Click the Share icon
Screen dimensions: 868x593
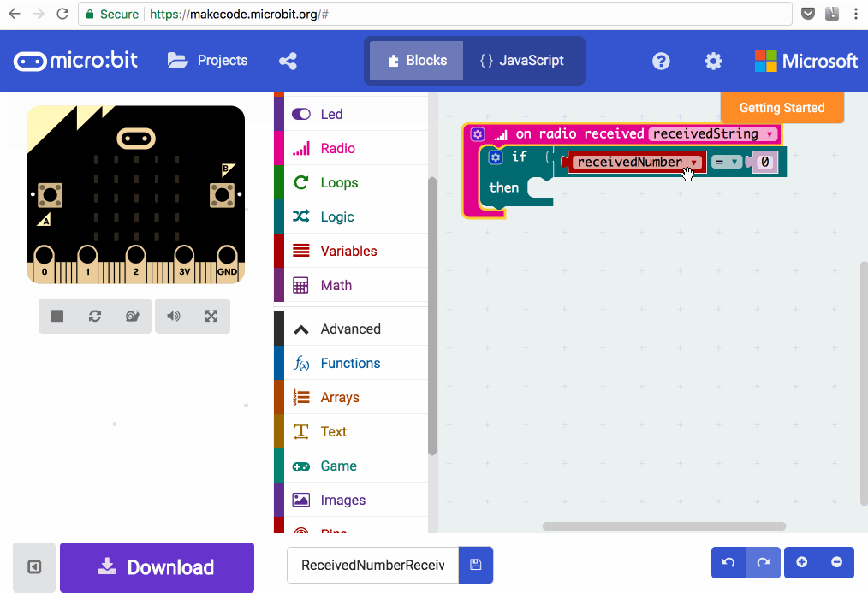[288, 61]
